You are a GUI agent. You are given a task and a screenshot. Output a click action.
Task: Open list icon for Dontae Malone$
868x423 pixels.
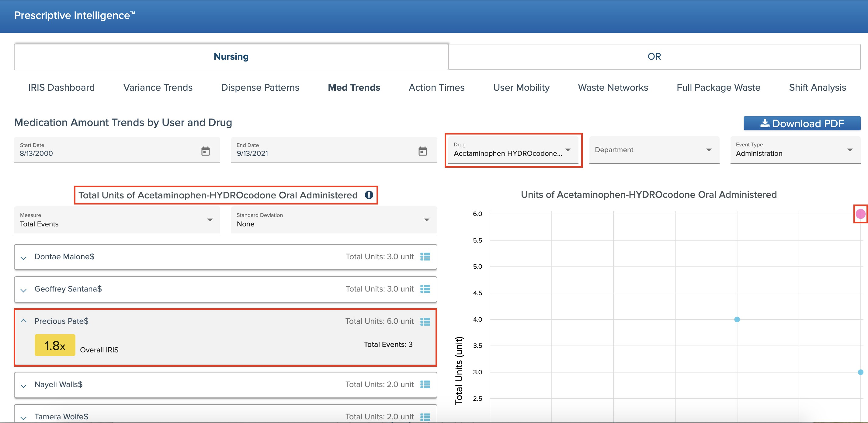[425, 257]
